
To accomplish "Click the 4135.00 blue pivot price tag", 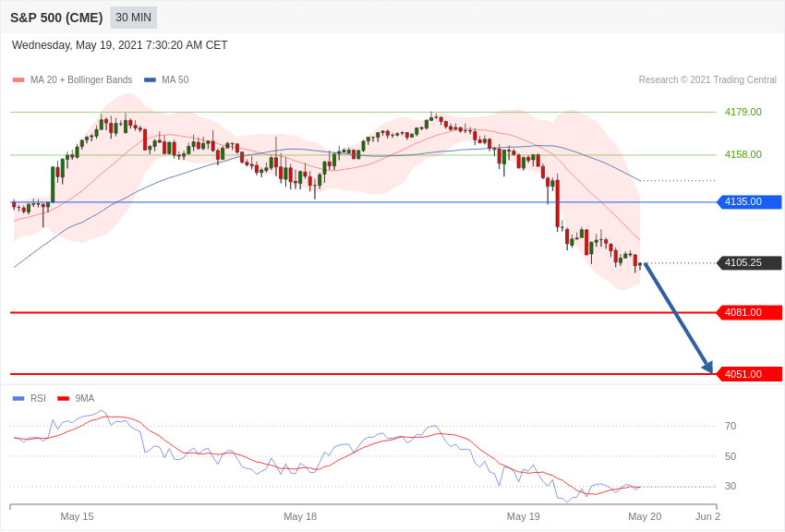I will coord(749,201).
